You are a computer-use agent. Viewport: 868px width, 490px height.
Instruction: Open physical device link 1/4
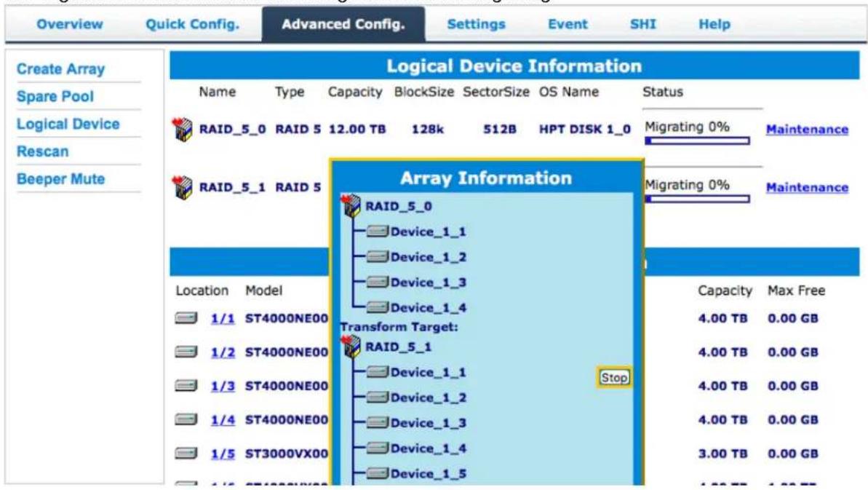point(223,420)
